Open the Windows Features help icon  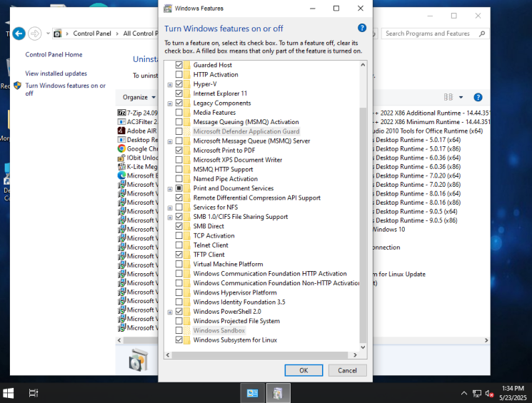tap(362, 28)
